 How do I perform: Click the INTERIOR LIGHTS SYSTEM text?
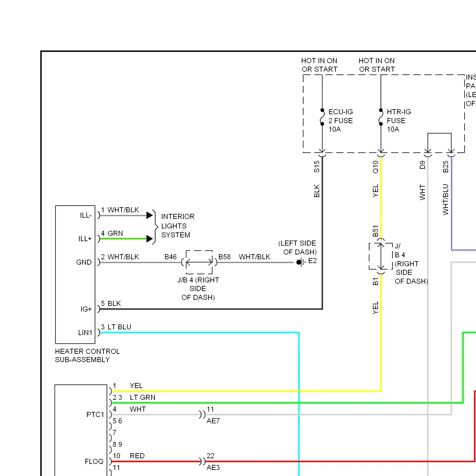click(x=178, y=226)
